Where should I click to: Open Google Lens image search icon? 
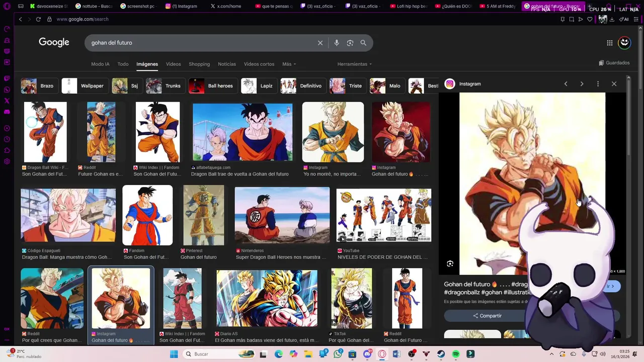[x=350, y=43]
